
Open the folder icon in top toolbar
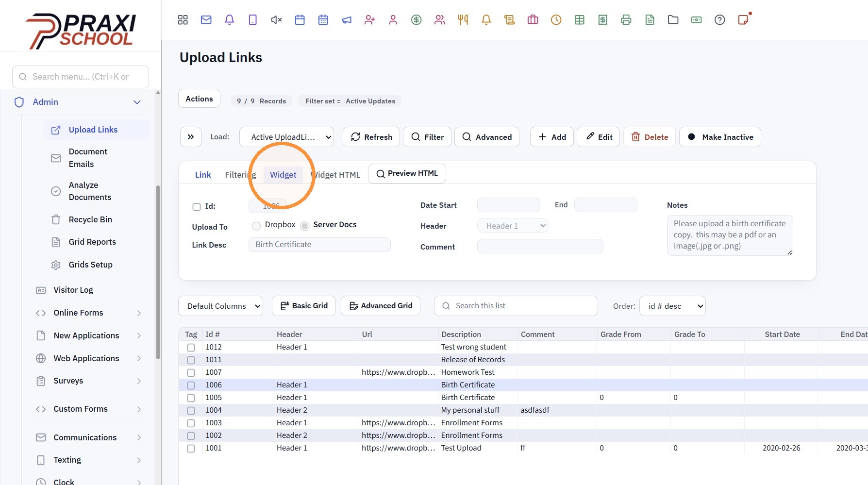pyautogui.click(x=673, y=20)
